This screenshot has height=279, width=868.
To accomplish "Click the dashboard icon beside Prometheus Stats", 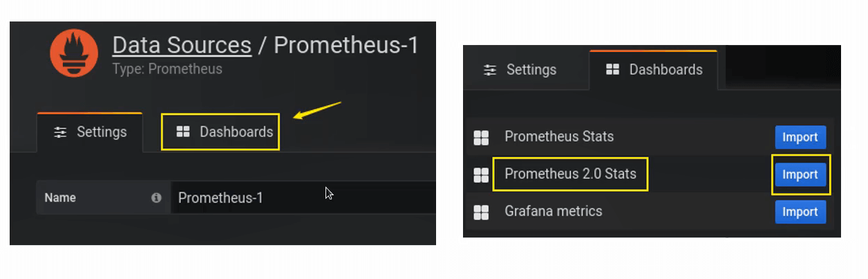I will click(x=481, y=138).
